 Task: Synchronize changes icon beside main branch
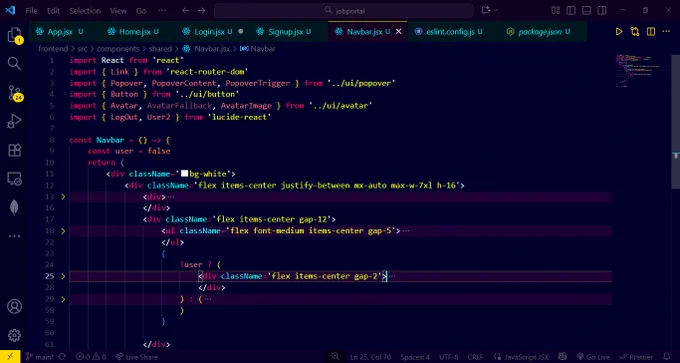click(62, 357)
